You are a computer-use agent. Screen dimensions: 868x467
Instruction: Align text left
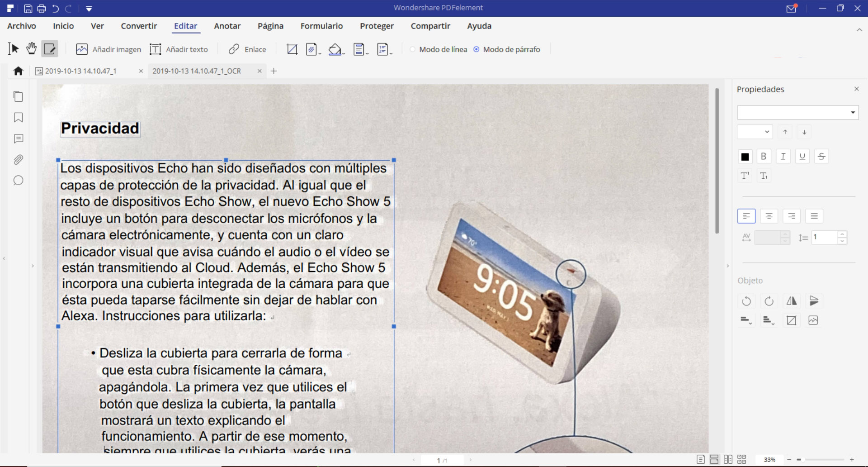point(746,216)
